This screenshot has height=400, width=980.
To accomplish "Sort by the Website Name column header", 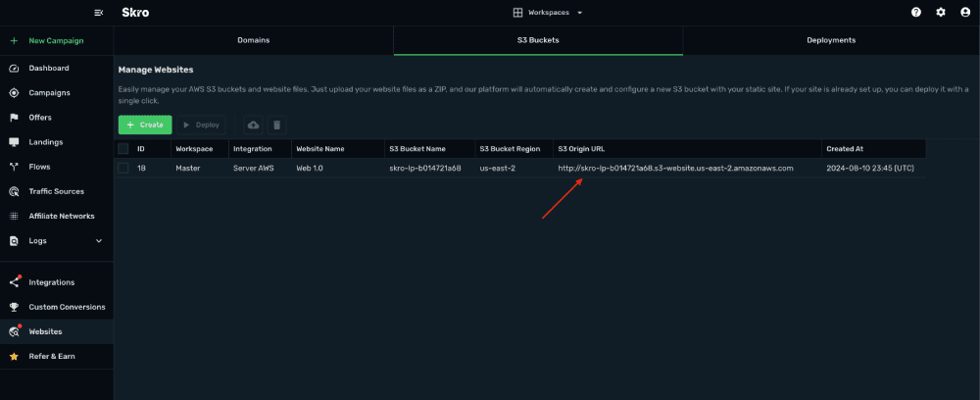I will (320, 149).
